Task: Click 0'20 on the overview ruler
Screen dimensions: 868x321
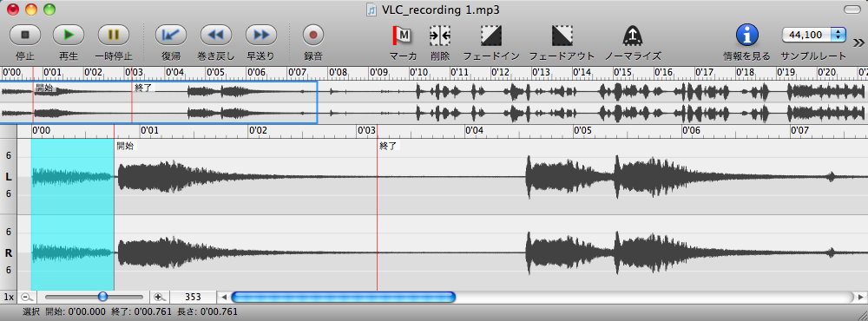Action: point(827,73)
